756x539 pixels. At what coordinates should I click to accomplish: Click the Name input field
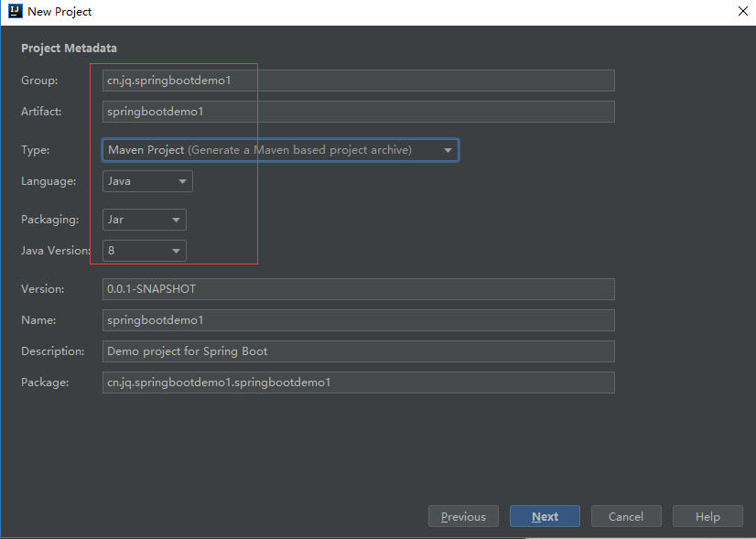[358, 320]
